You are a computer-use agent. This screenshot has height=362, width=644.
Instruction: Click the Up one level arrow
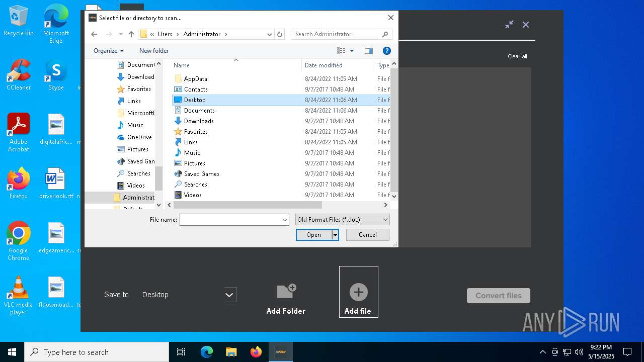point(131,34)
